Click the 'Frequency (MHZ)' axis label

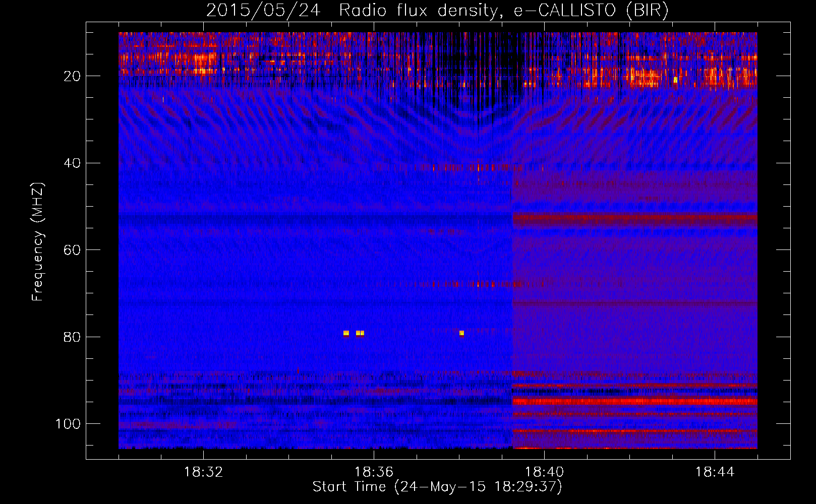37,242
